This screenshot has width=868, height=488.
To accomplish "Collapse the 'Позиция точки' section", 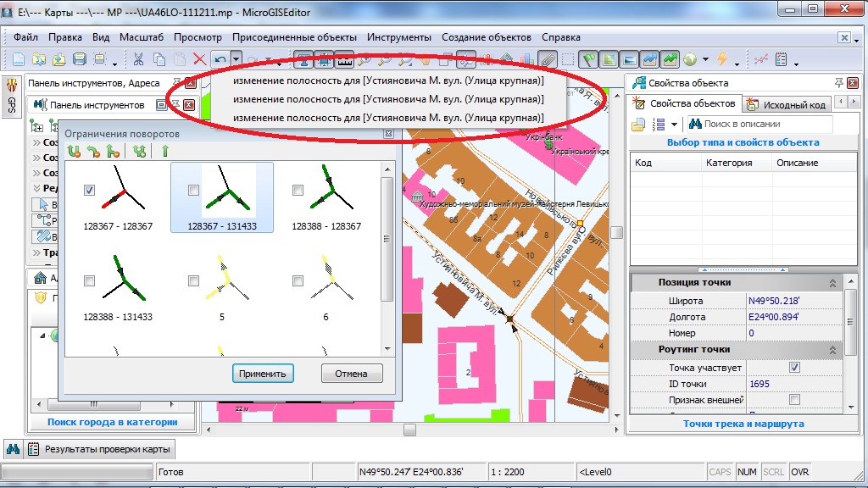I will pos(832,283).
